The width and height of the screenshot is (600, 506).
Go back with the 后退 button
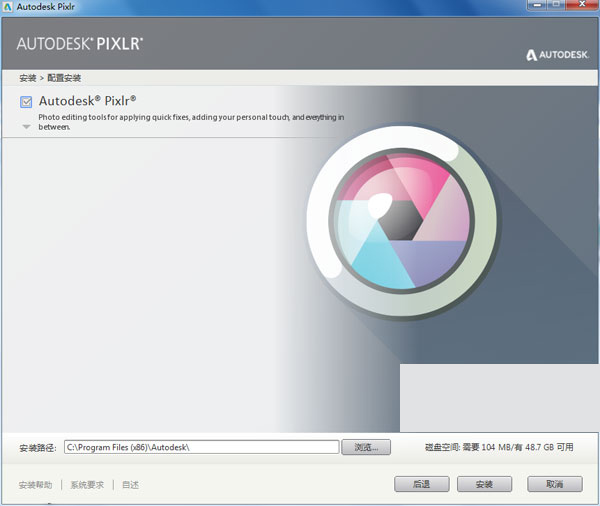[422, 484]
